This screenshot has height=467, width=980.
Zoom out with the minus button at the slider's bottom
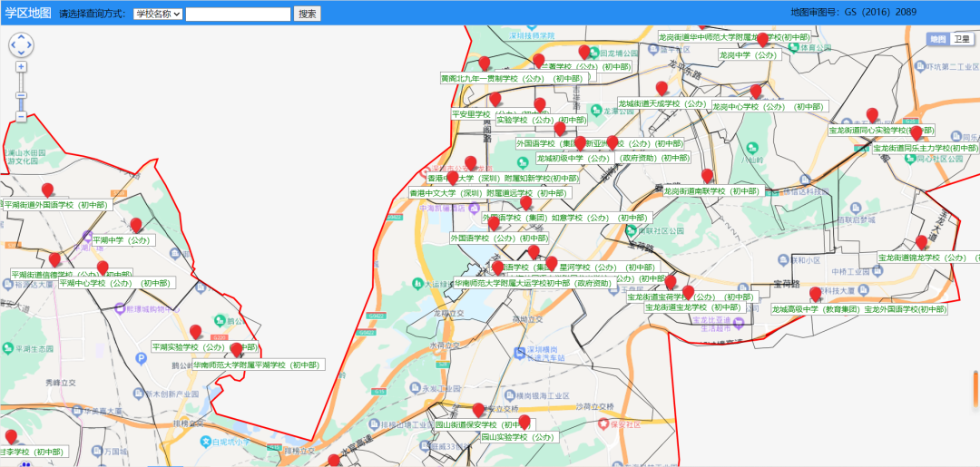coord(21,116)
